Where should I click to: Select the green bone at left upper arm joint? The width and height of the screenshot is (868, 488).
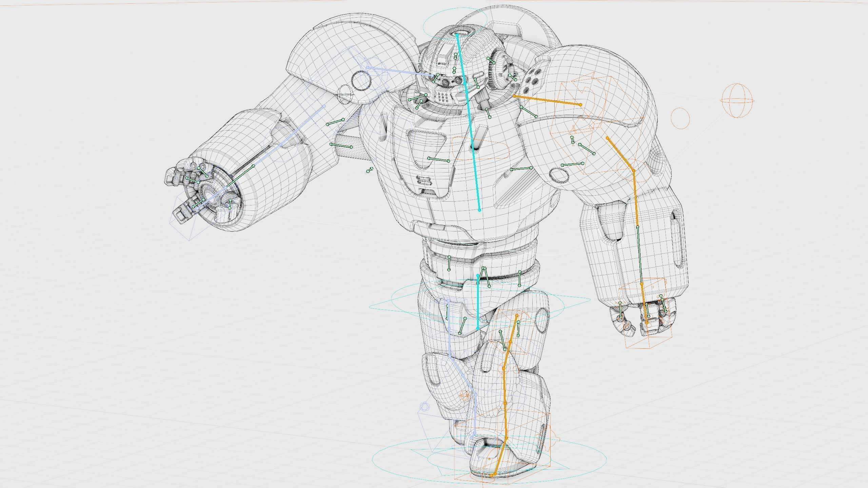335,122
